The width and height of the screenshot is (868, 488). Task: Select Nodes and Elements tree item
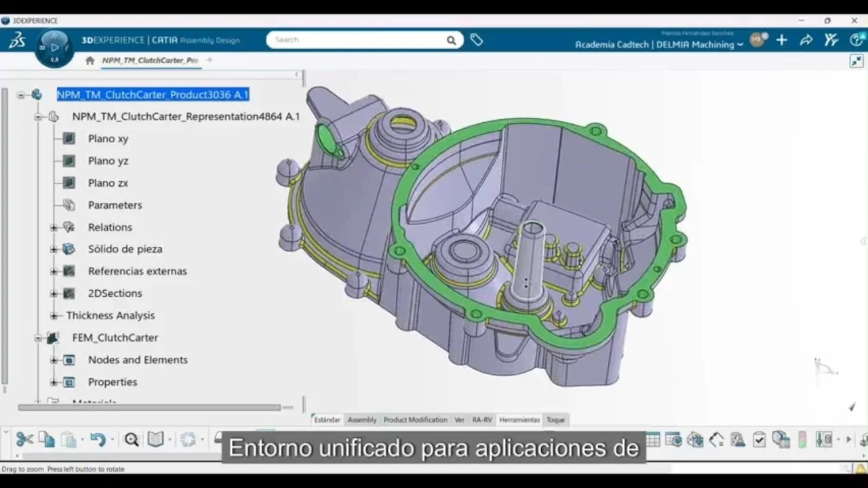pyautogui.click(x=138, y=360)
